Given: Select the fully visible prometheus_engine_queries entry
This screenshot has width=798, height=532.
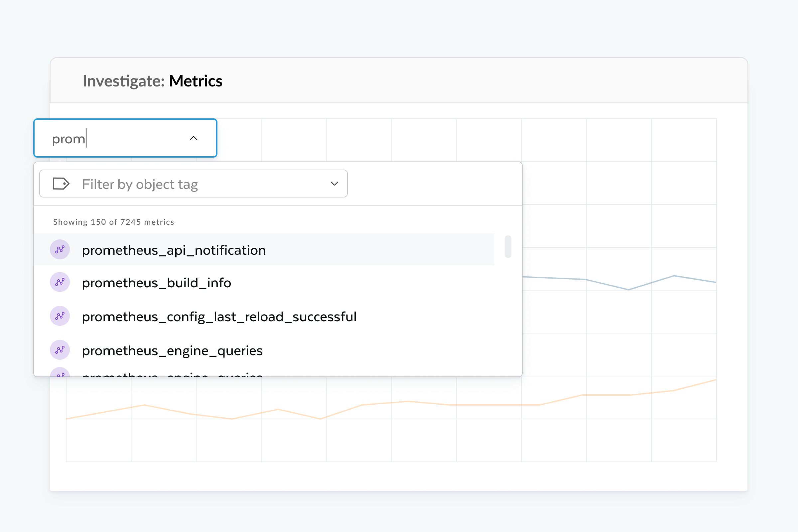Looking at the screenshot, I should point(264,350).
